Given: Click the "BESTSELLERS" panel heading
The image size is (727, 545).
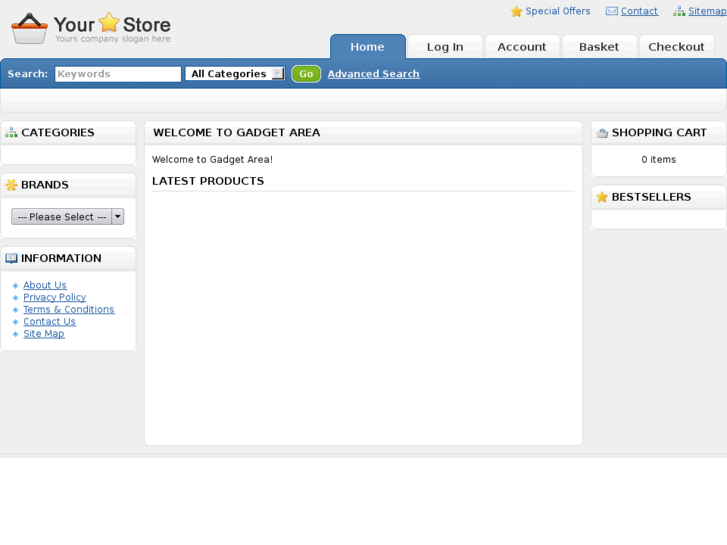Looking at the screenshot, I should pos(651,197).
